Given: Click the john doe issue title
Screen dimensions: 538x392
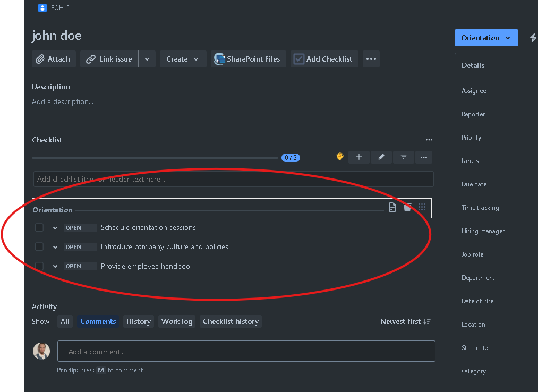Looking at the screenshot, I should pyautogui.click(x=57, y=36).
